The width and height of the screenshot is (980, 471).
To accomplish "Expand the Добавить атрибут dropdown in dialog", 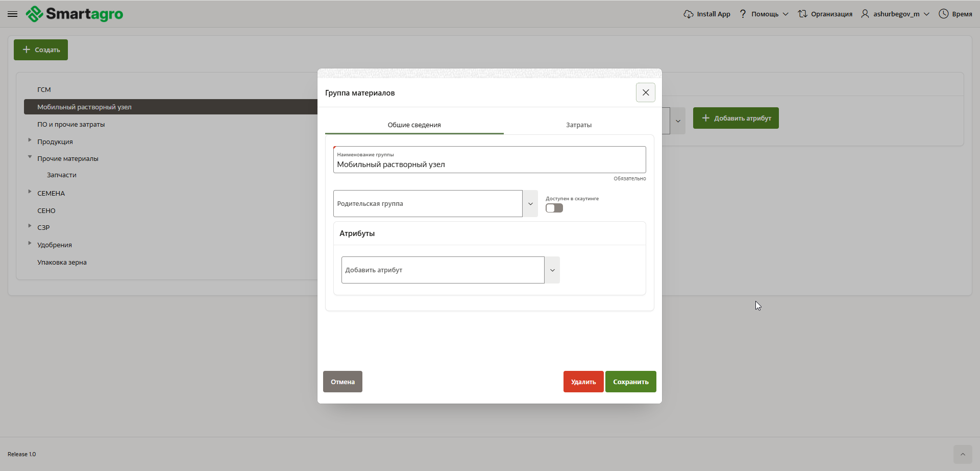I will tap(552, 270).
